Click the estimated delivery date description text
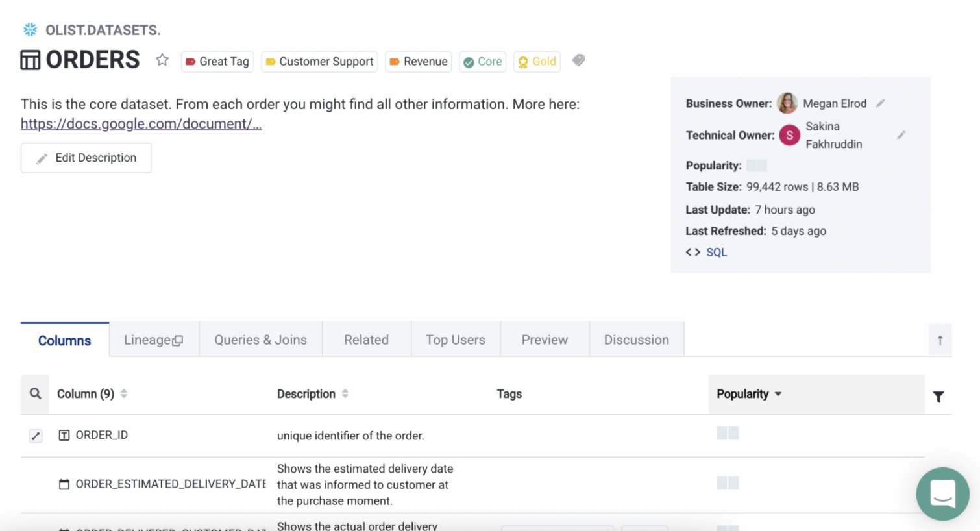 (365, 485)
